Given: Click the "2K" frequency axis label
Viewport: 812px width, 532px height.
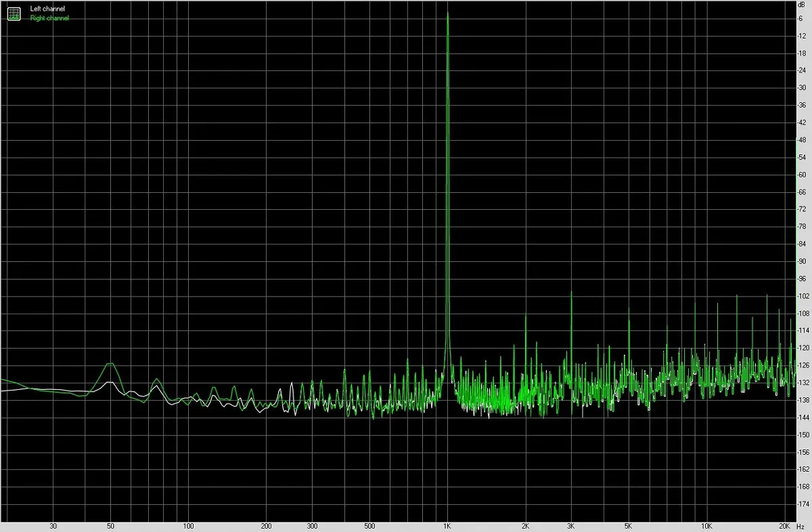Looking at the screenshot, I should pyautogui.click(x=525, y=526).
